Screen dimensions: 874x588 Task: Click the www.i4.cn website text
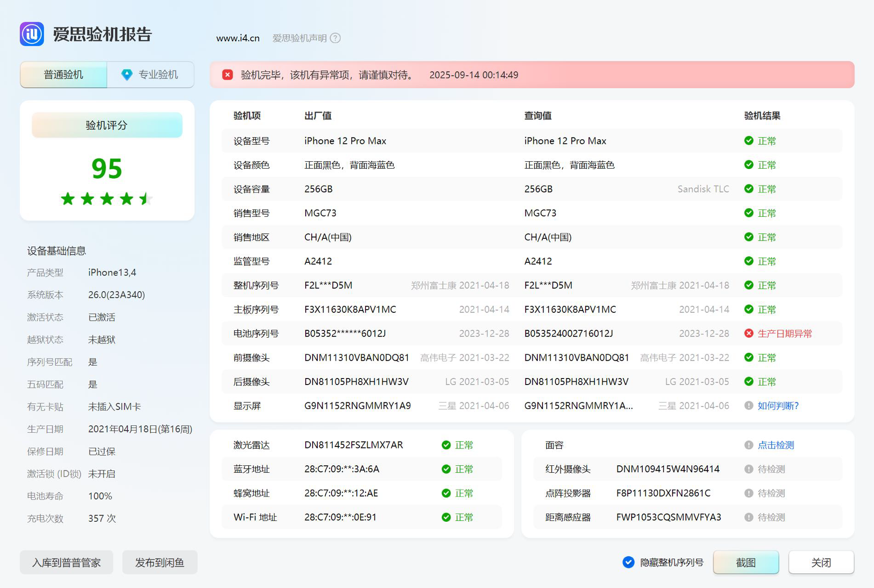click(x=238, y=38)
